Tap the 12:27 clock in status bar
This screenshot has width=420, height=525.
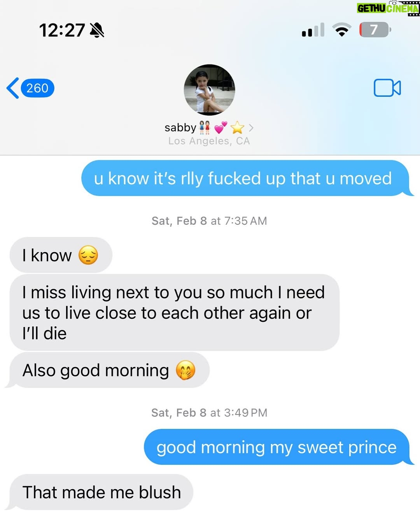[62, 30]
